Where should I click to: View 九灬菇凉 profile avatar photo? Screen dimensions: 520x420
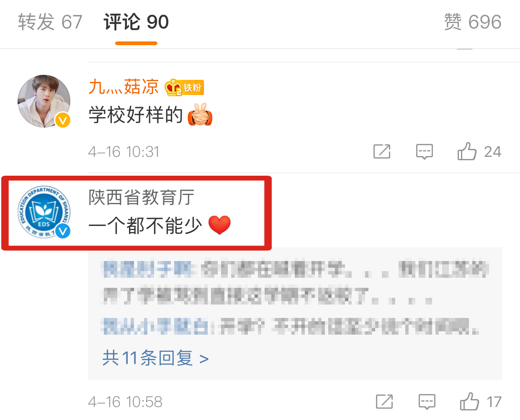[44, 101]
